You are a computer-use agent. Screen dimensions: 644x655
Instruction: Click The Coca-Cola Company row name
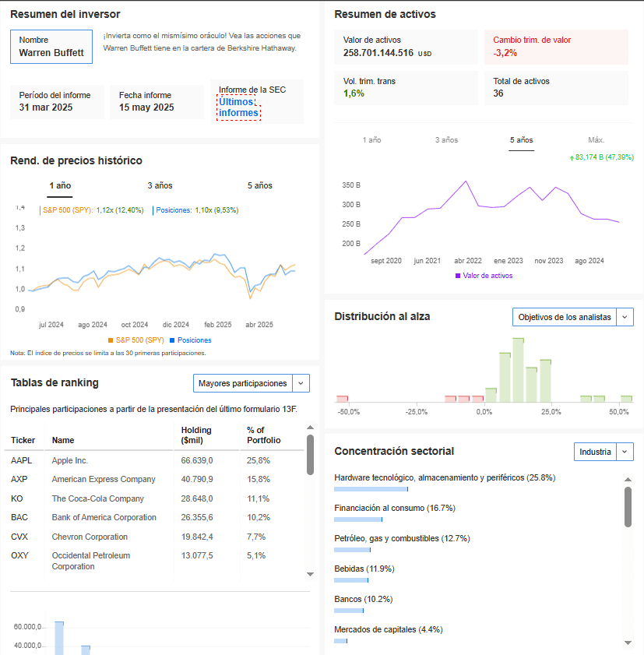coord(97,498)
